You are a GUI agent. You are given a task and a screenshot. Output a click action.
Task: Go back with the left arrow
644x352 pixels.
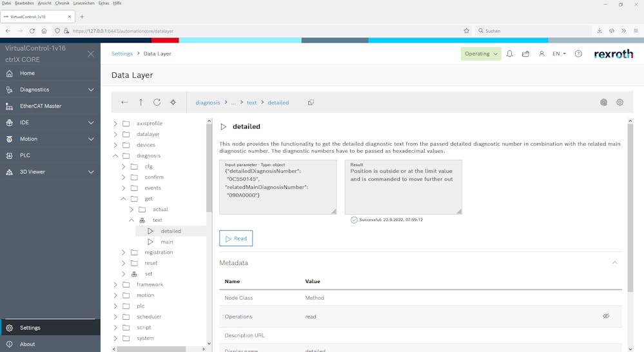pos(124,103)
